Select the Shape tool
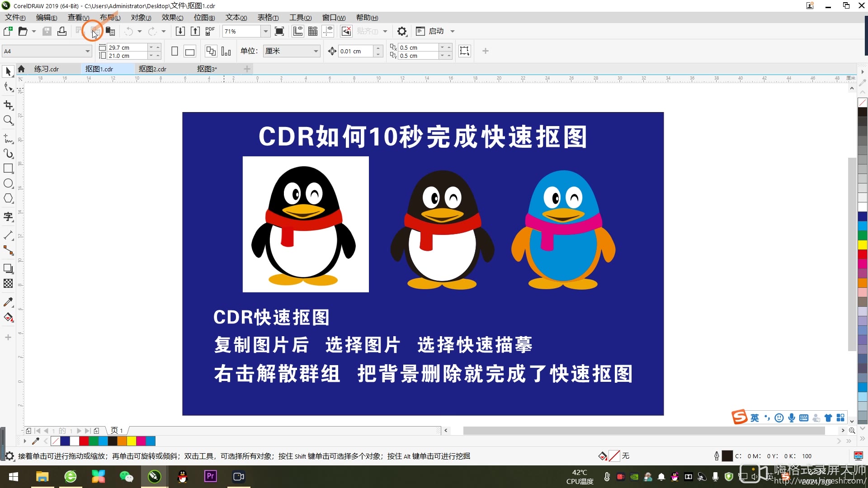This screenshot has height=488, width=868. (8, 87)
